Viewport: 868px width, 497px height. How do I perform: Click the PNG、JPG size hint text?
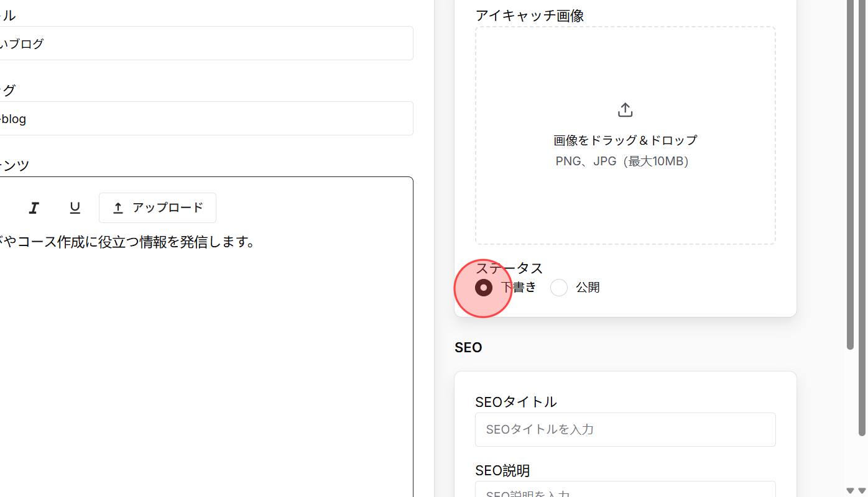tap(622, 161)
